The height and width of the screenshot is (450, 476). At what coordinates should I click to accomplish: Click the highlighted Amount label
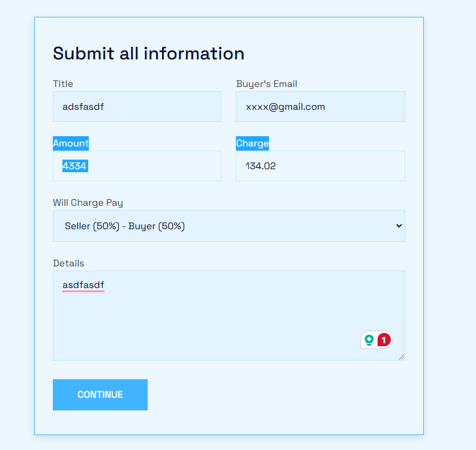coord(71,143)
